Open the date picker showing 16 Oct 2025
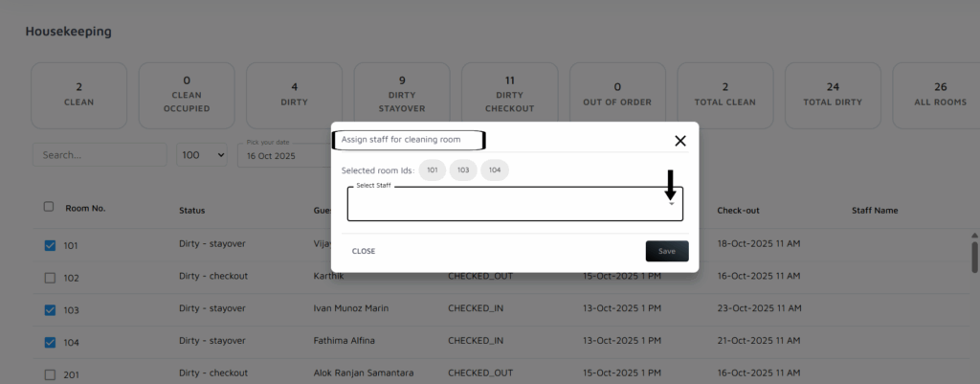This screenshot has height=384, width=980. pyautogui.click(x=282, y=155)
